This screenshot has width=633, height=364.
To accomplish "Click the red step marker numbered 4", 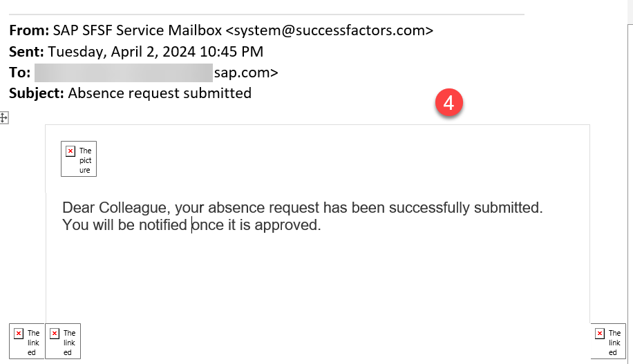I will coord(449,102).
